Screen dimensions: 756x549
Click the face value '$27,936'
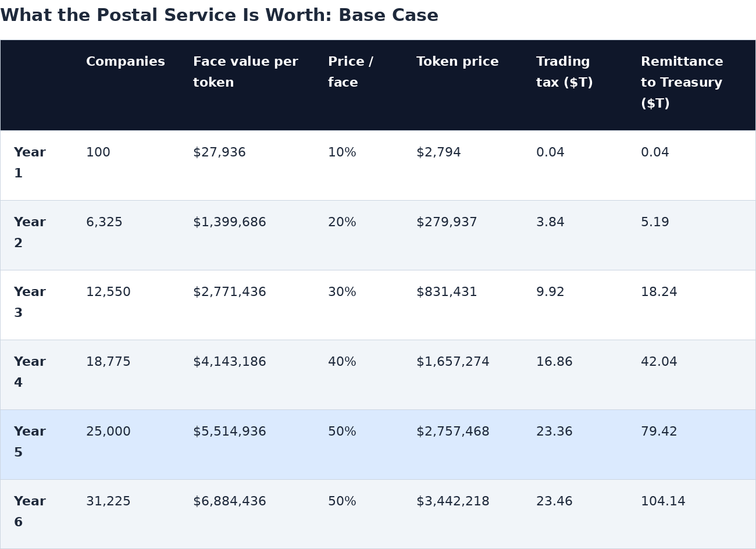click(219, 153)
